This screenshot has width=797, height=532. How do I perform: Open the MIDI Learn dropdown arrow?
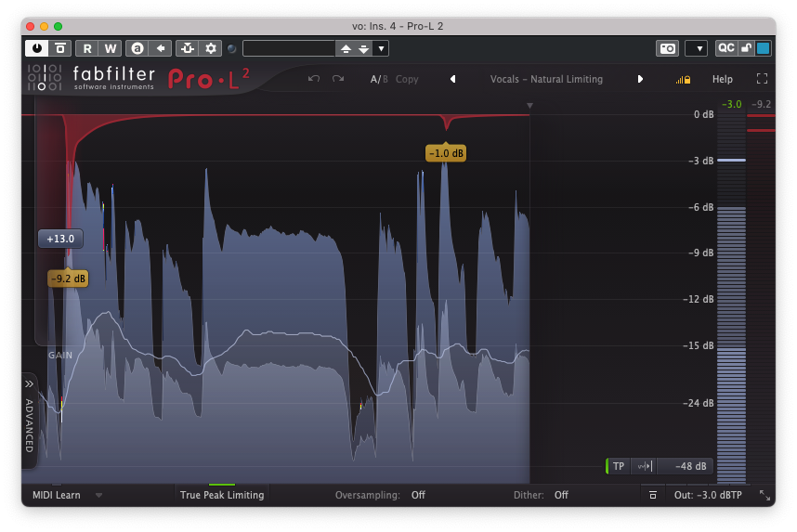click(98, 496)
